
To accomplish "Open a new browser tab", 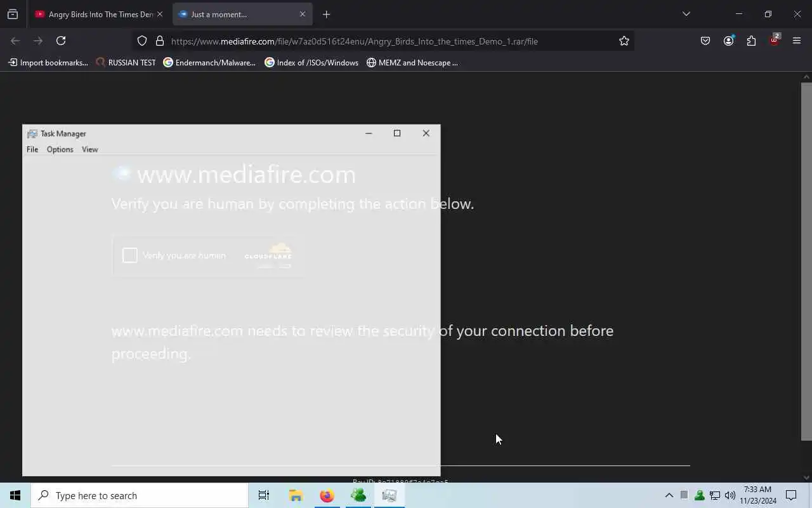I will click(326, 14).
